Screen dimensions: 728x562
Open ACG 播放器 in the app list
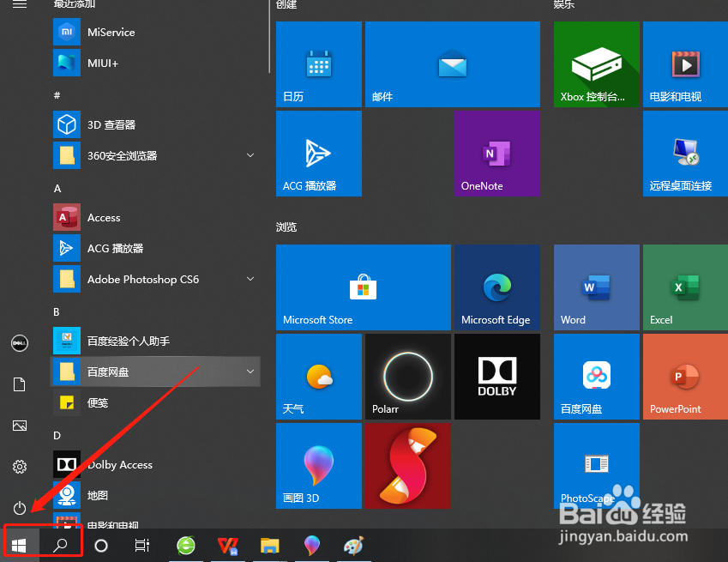click(x=155, y=248)
